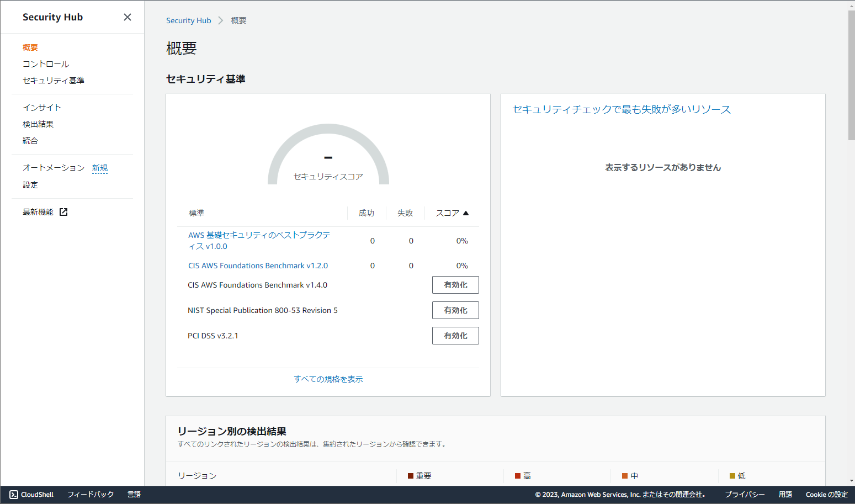Screen dimensions: 855x504
Task: Enable the PCI DSS v3.2.1 standard
Action: pyautogui.click(x=455, y=336)
